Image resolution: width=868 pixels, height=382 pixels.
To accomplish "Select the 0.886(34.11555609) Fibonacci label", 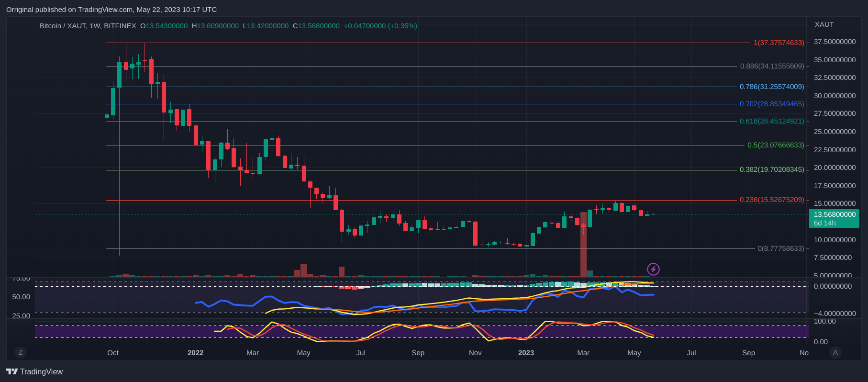I will [x=772, y=66].
